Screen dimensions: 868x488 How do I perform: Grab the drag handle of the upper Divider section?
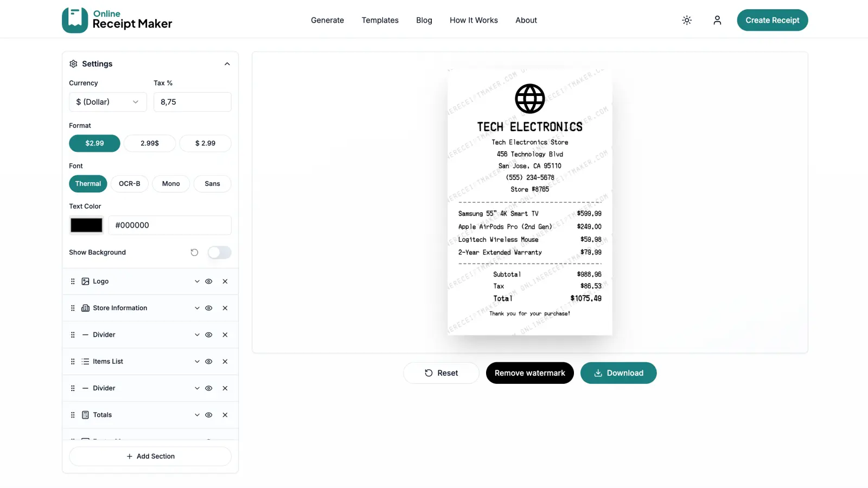(x=73, y=335)
